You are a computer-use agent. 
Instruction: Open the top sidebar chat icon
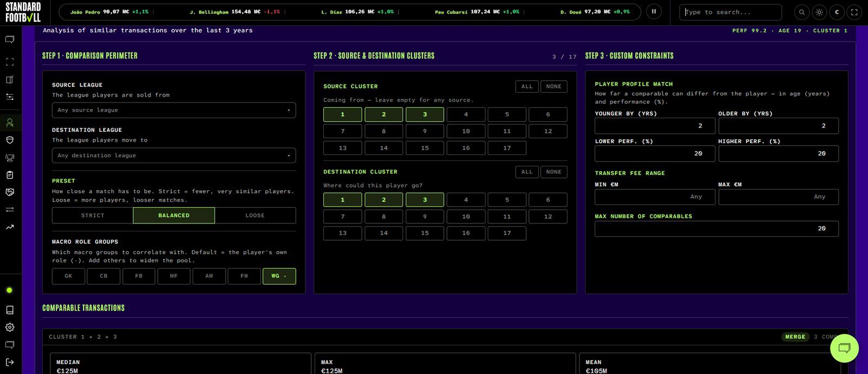click(10, 40)
